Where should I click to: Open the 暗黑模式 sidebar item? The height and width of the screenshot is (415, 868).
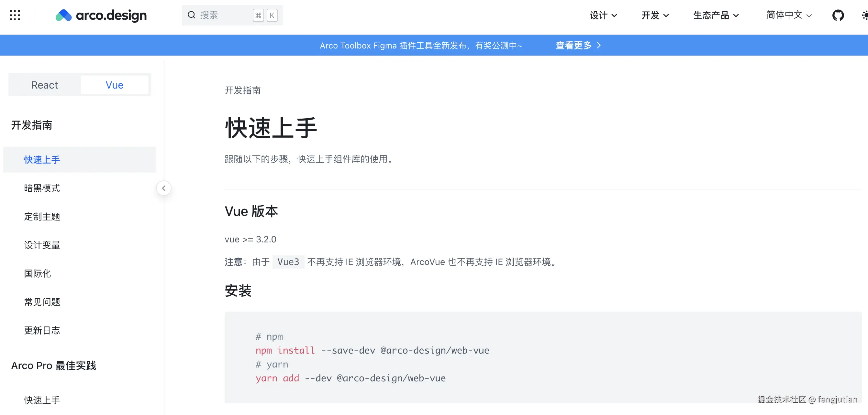(42, 188)
